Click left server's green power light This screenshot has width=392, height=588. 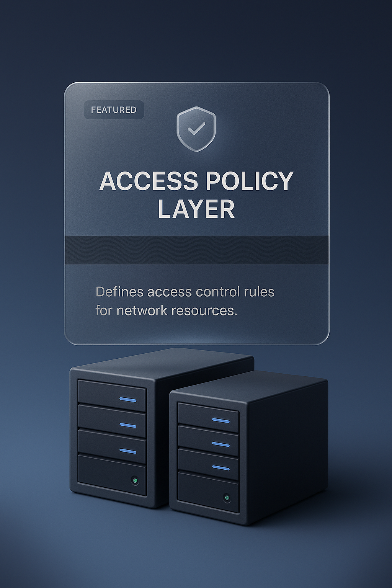135,480
